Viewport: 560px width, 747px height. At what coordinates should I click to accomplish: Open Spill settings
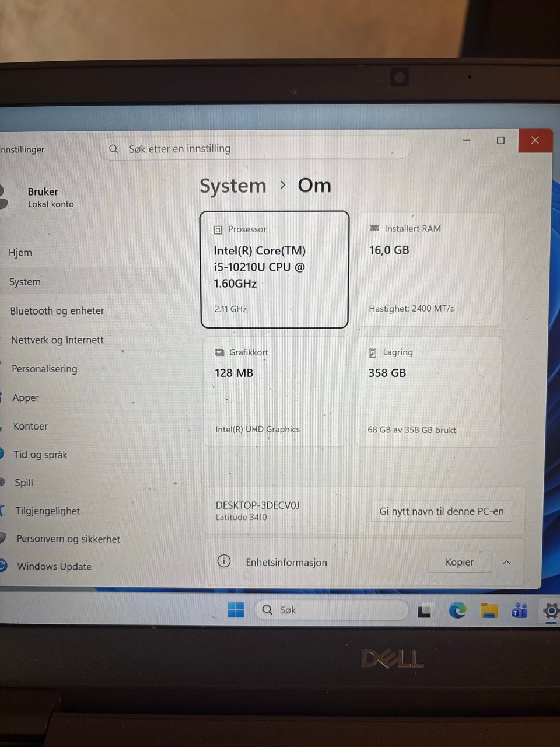click(x=24, y=483)
